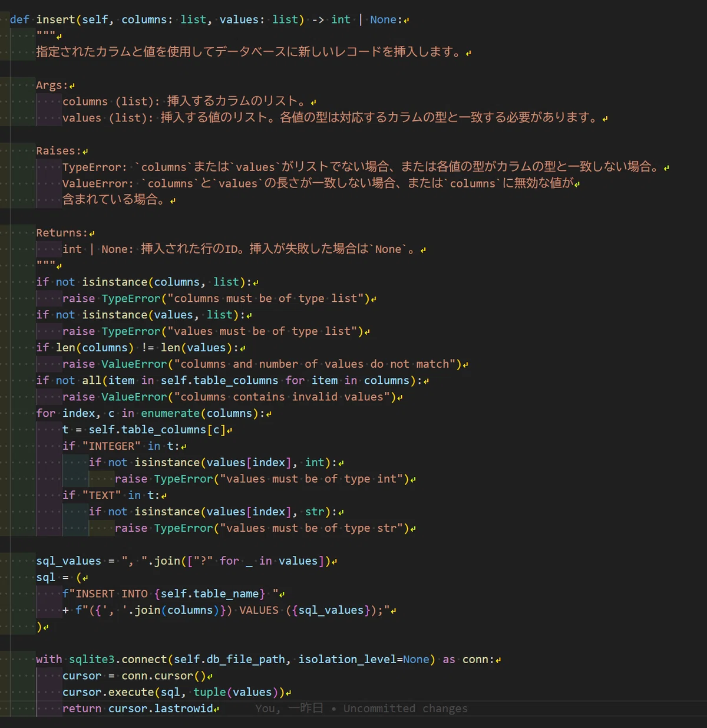Click 'isinstance(values[index], int)' check
707x728 pixels.
pyautogui.click(x=233, y=462)
